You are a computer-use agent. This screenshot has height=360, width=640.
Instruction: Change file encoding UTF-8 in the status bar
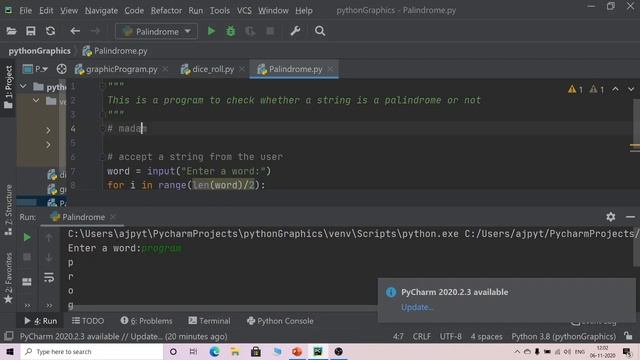(x=450, y=336)
